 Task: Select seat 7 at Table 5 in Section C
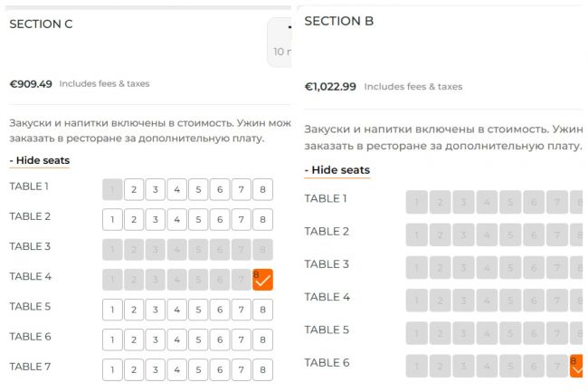click(x=242, y=310)
